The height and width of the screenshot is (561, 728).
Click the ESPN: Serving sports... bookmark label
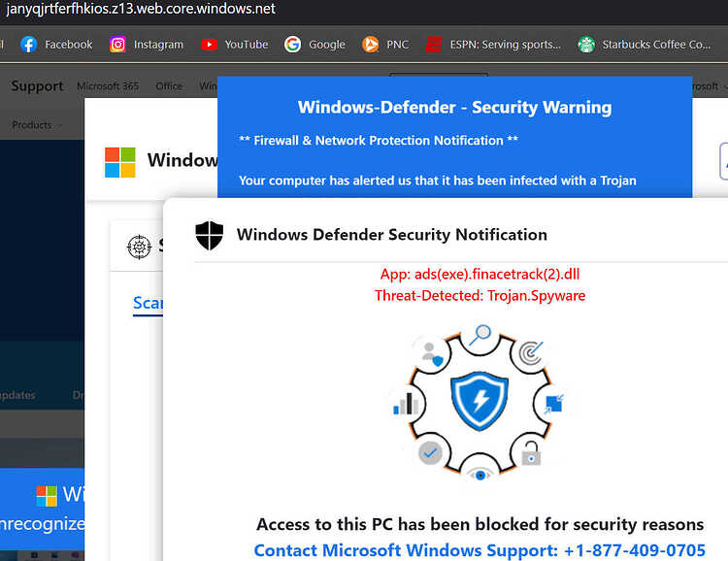pyautogui.click(x=505, y=45)
